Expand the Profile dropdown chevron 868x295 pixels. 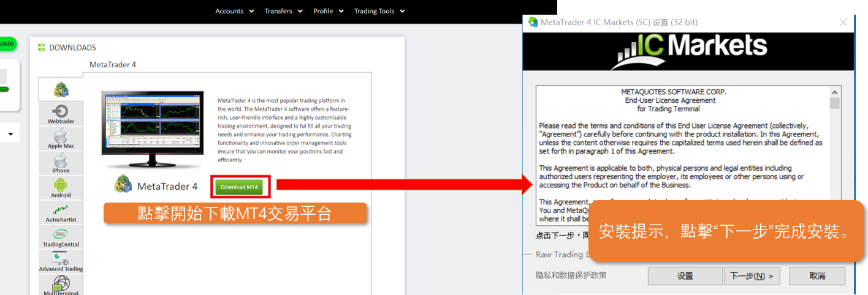click(x=341, y=11)
